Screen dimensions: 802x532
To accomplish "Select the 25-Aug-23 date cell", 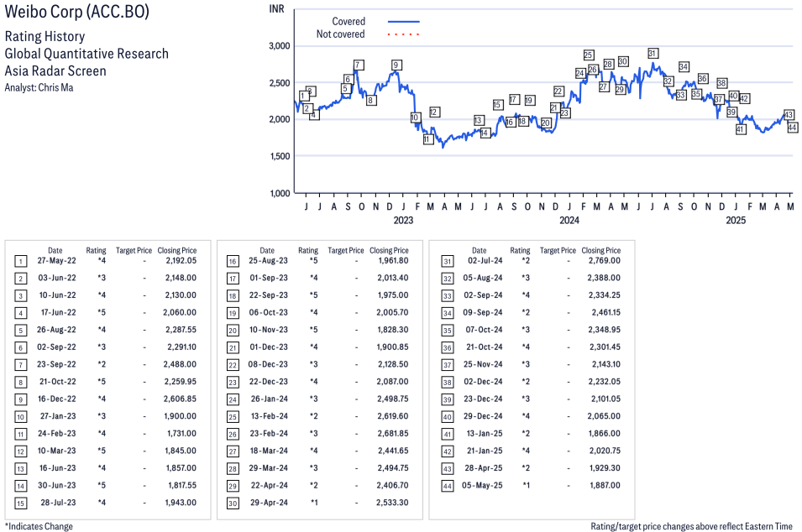I will (x=268, y=261).
